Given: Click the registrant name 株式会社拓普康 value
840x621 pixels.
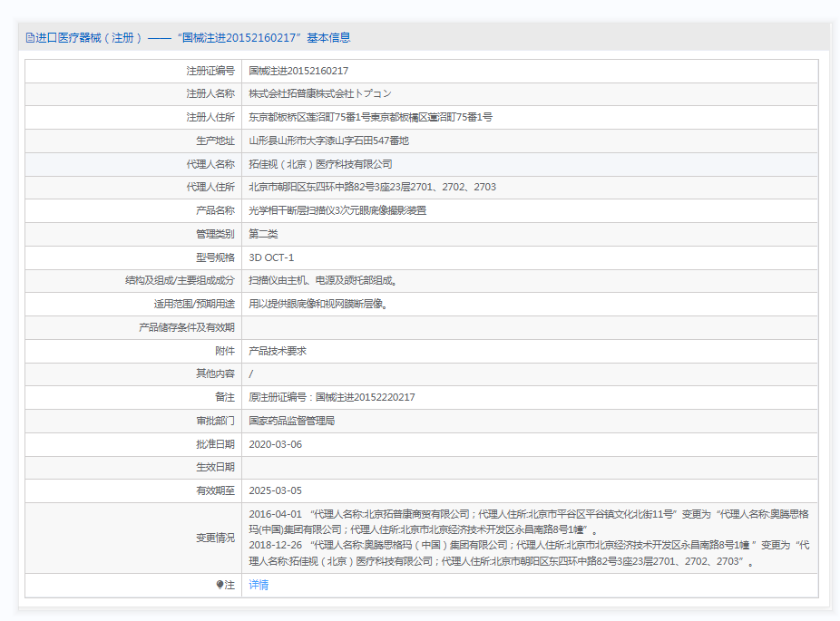Looking at the screenshot, I should tap(320, 93).
